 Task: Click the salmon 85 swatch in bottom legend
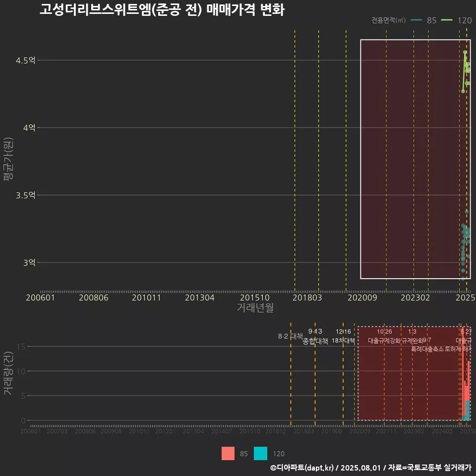pos(228,454)
